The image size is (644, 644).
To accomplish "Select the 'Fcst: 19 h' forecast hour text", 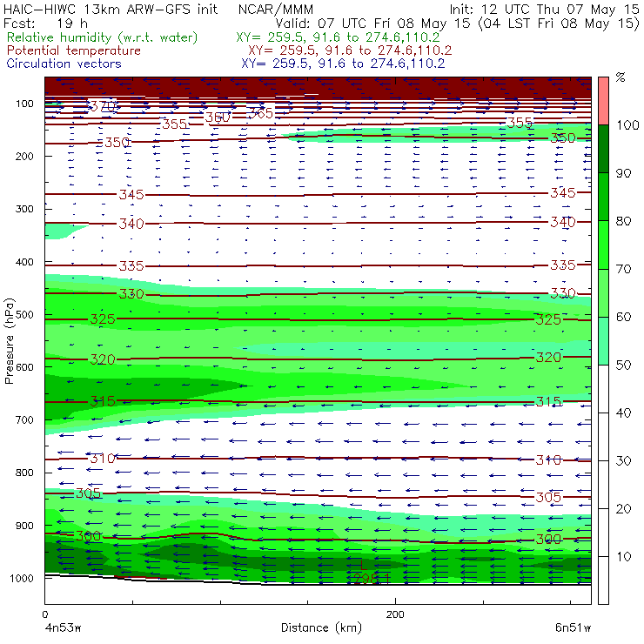I will click(x=45, y=23).
